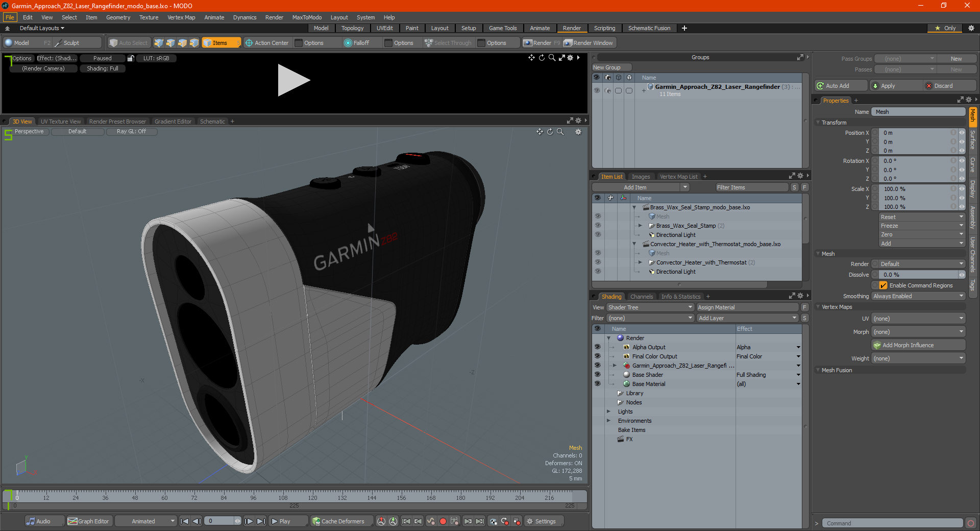Image resolution: width=980 pixels, height=531 pixels.
Task: Step to the previous frame
Action: click(197, 521)
